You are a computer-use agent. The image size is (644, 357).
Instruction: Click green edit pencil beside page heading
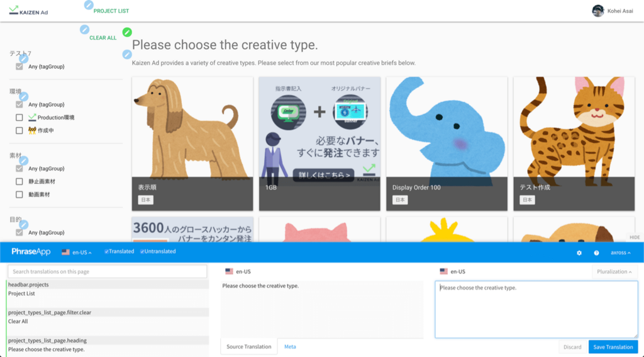127,32
